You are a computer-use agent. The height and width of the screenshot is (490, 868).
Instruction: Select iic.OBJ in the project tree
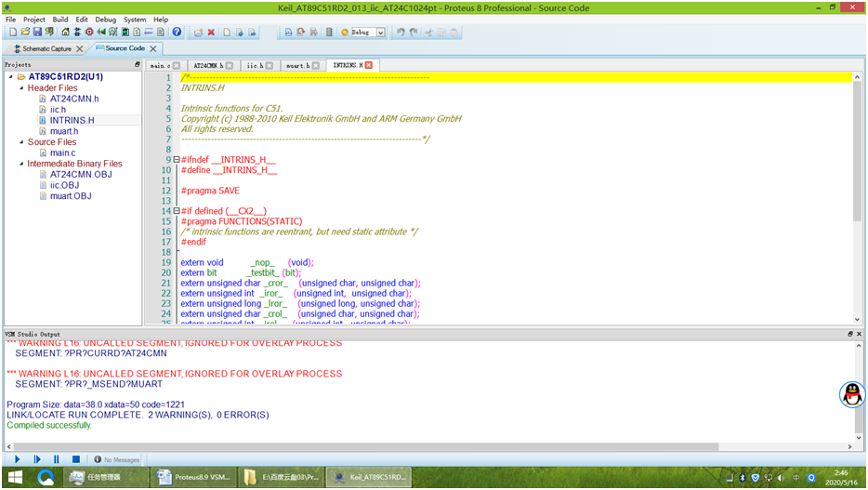pyautogui.click(x=64, y=185)
